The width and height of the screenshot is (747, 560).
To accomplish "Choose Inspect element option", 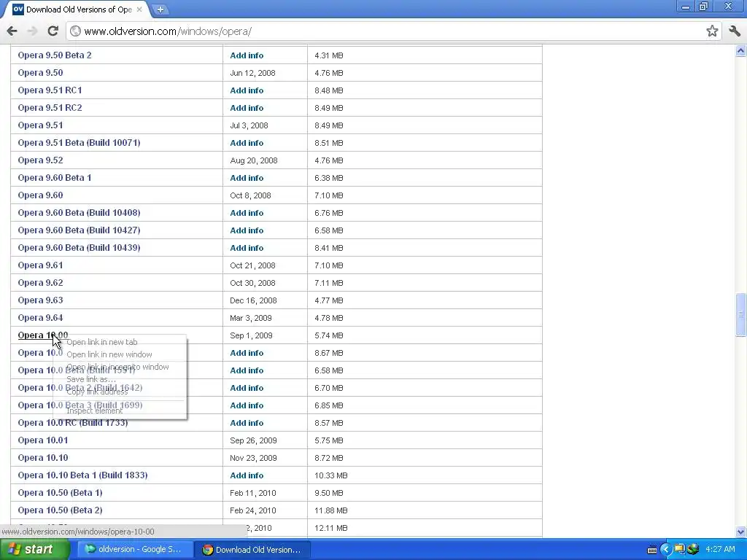I will [x=94, y=411].
